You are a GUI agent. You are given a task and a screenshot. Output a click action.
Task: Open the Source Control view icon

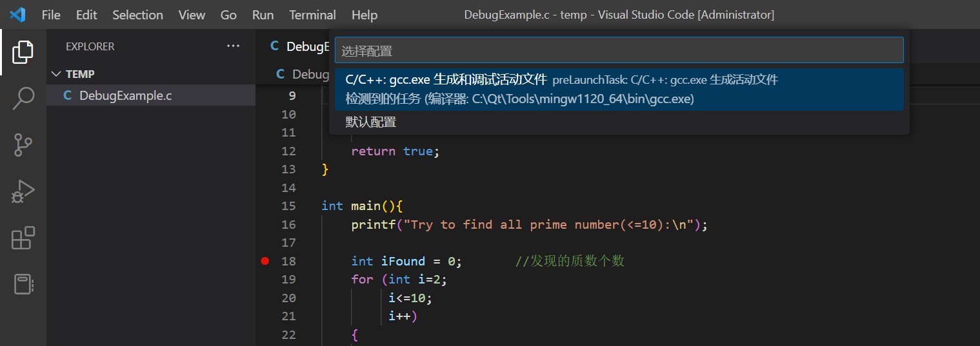tap(23, 145)
